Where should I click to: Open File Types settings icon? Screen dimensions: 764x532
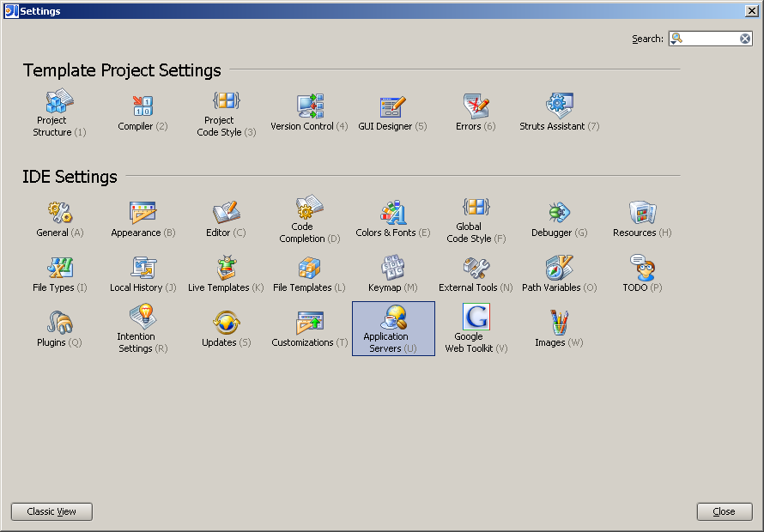coord(60,268)
